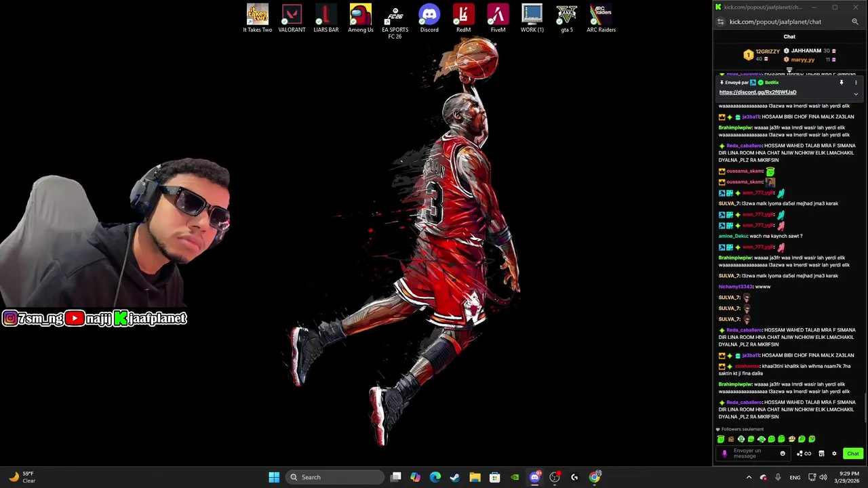Open the Kick shop icon
The width and height of the screenshot is (868, 488).
821,453
